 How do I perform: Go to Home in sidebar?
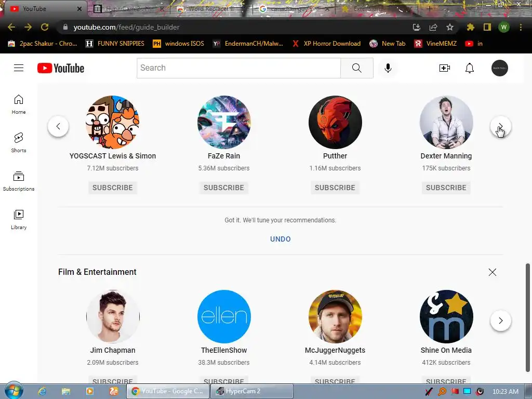(19, 104)
